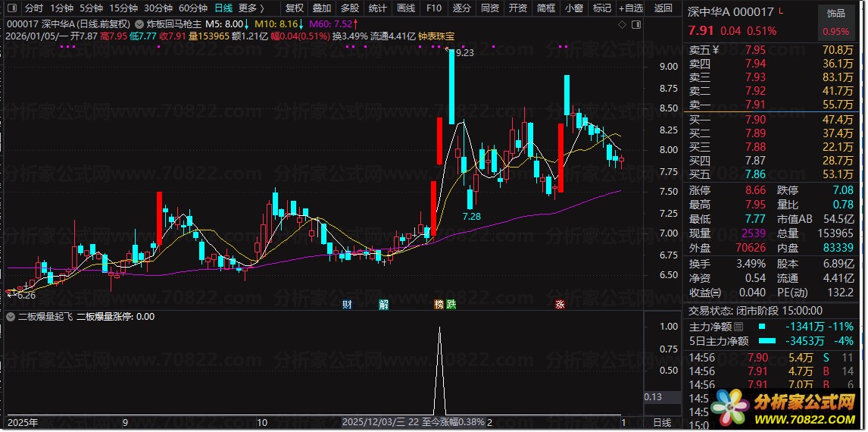Click the 榜 ranking event marker
The image size is (868, 432).
click(439, 303)
